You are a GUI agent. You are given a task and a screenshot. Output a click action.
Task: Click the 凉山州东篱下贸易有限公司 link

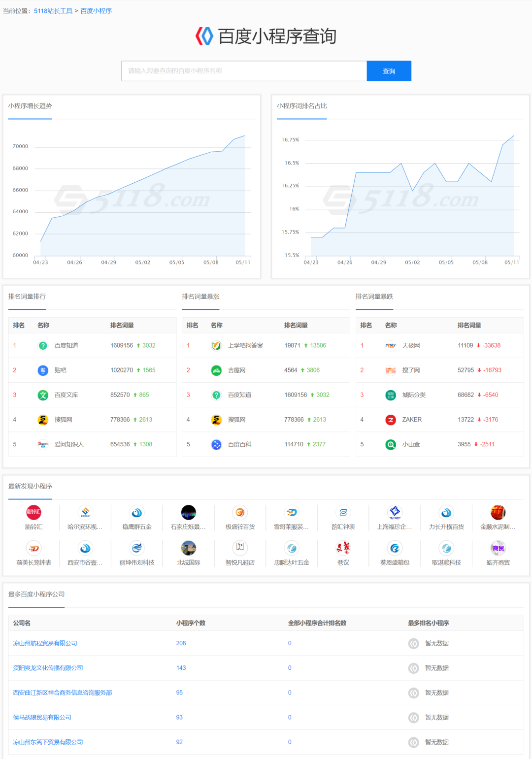[48, 742]
